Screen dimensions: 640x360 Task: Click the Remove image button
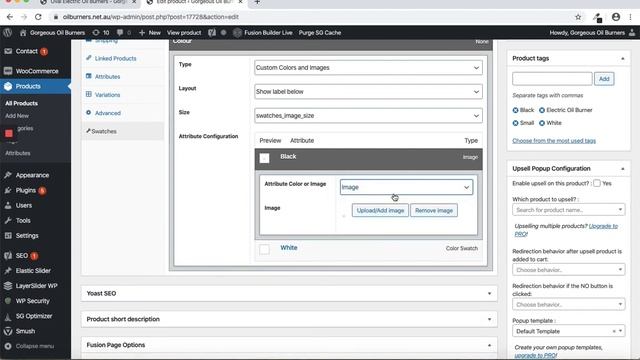point(433,211)
